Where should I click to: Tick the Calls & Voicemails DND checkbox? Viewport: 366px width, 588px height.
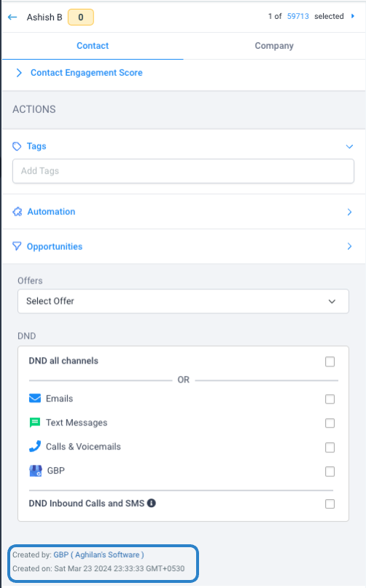[x=330, y=447]
